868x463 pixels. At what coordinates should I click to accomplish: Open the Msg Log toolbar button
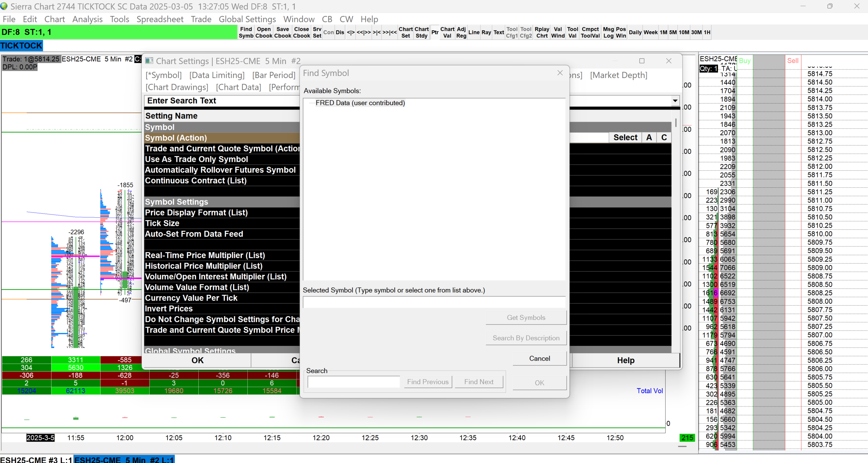(608, 32)
